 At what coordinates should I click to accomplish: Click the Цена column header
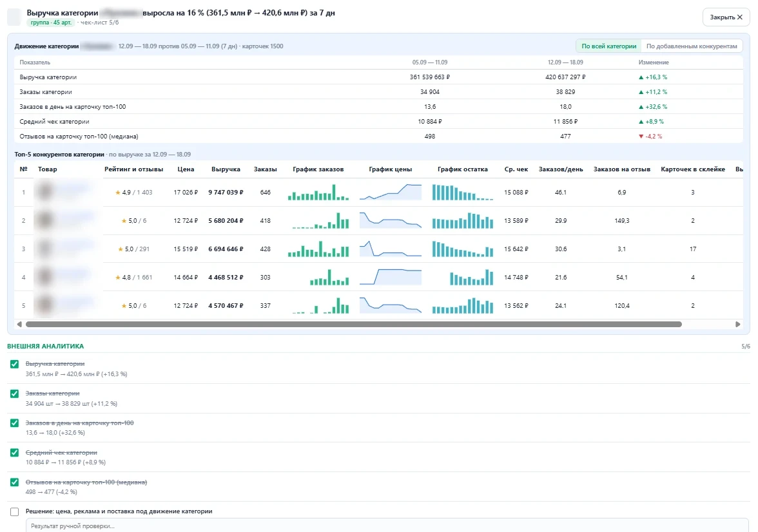point(186,169)
